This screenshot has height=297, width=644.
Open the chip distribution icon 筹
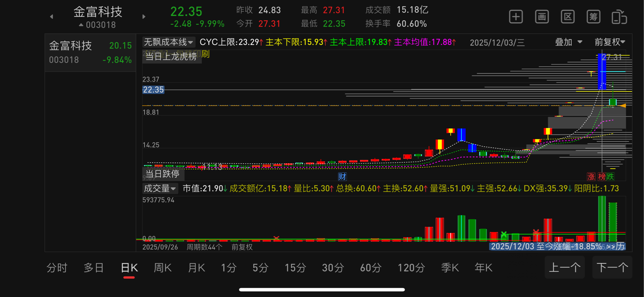593,17
